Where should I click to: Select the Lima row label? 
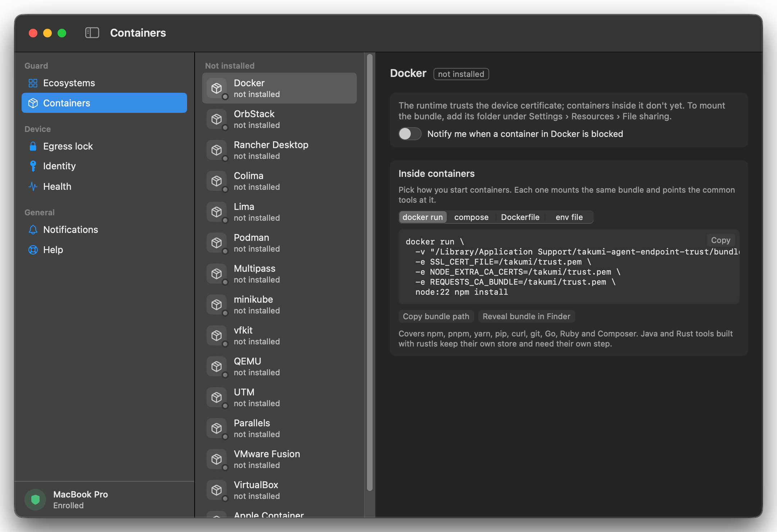coord(244,207)
